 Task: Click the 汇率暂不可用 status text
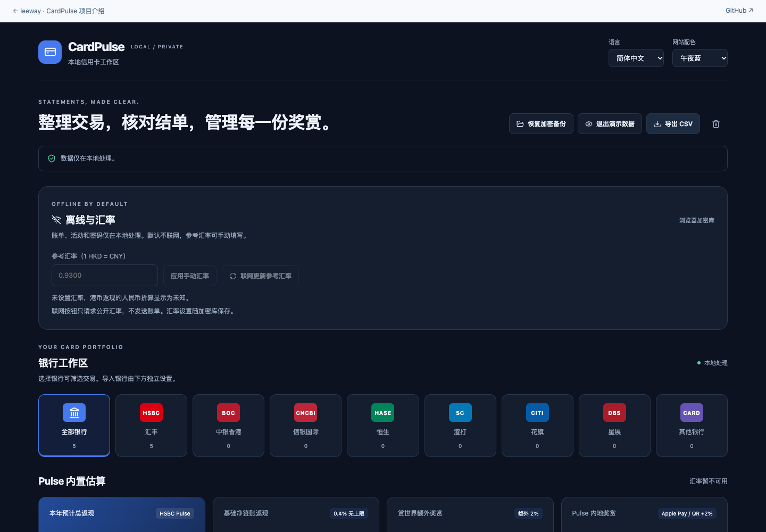tap(709, 481)
